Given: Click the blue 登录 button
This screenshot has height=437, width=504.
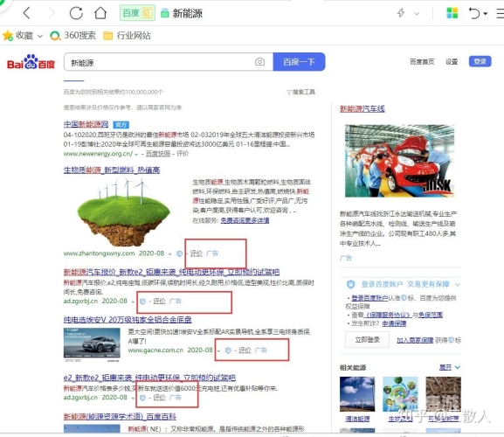Looking at the screenshot, I should pos(480,61).
